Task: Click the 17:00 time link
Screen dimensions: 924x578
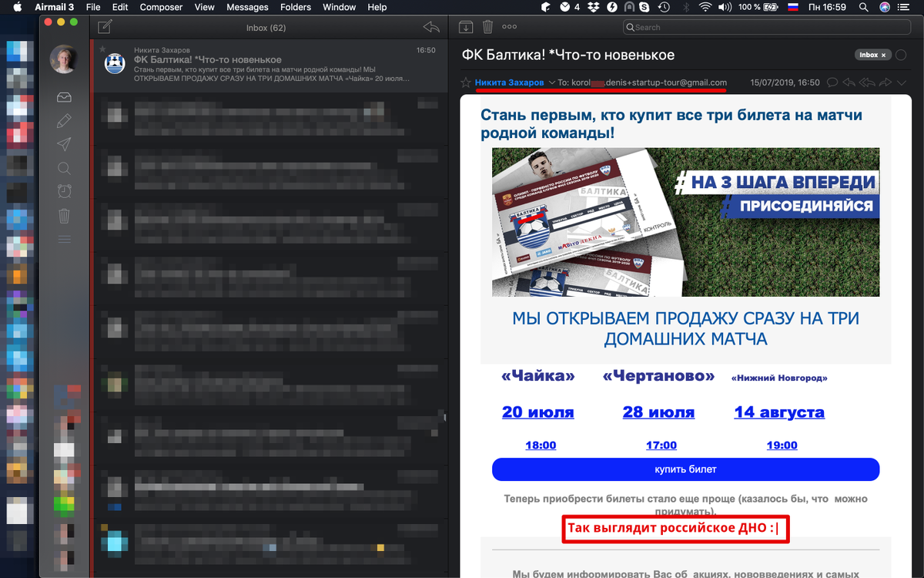Action: click(x=661, y=445)
